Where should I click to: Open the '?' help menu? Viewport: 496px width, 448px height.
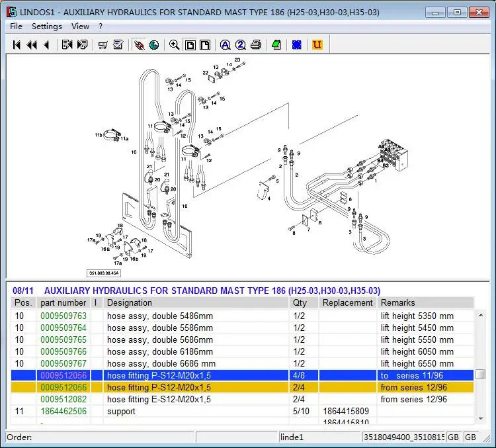coord(101,26)
